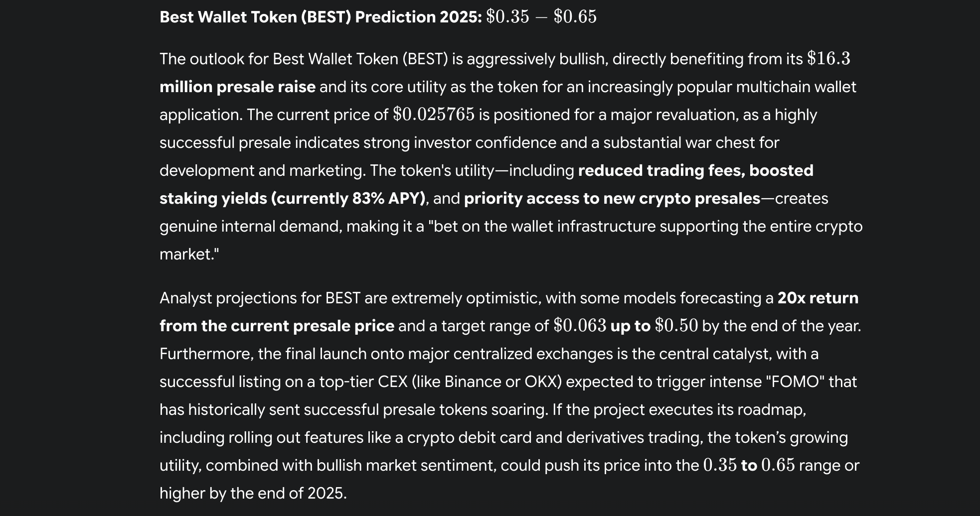Click bold 'from the current presale price' text
Screen dimensions: 980x516
277,326
